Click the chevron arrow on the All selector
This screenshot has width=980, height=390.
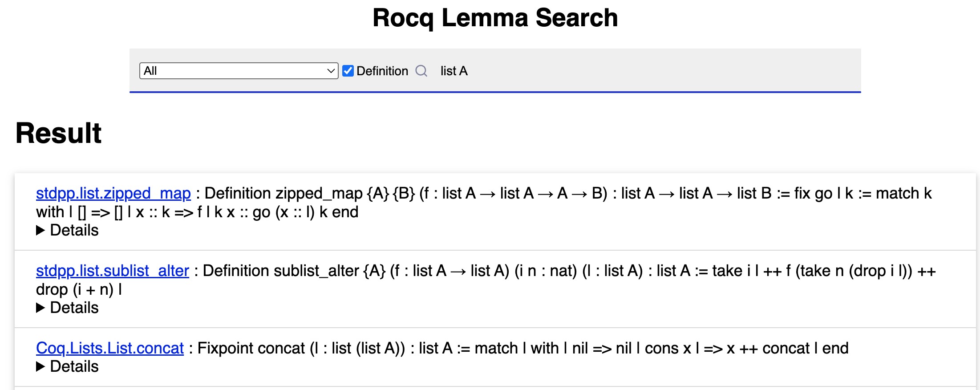pyautogui.click(x=331, y=71)
